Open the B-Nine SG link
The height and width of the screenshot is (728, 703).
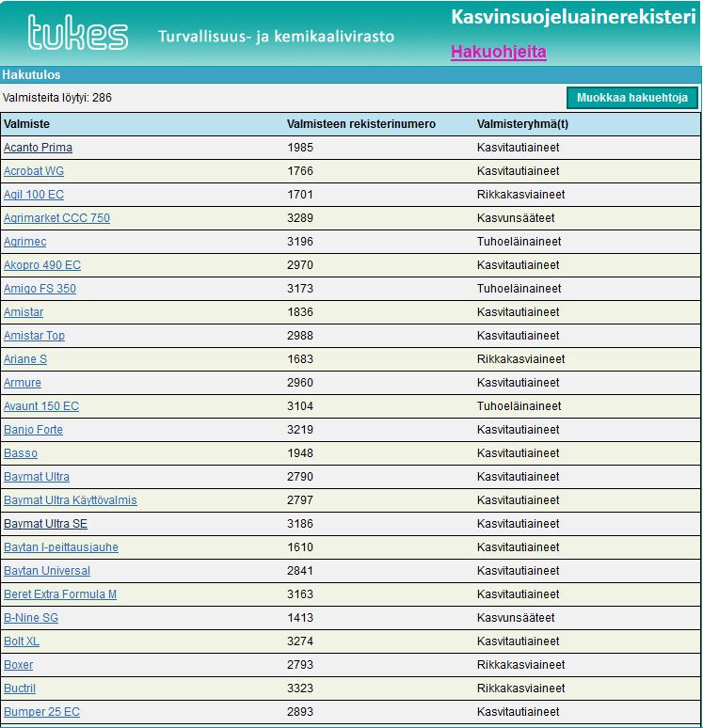31,618
